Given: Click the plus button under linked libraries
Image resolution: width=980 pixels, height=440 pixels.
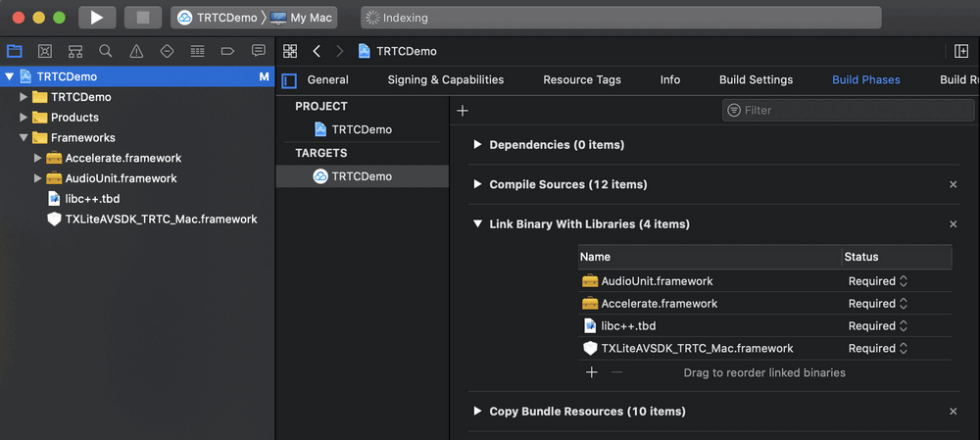Looking at the screenshot, I should (x=591, y=372).
